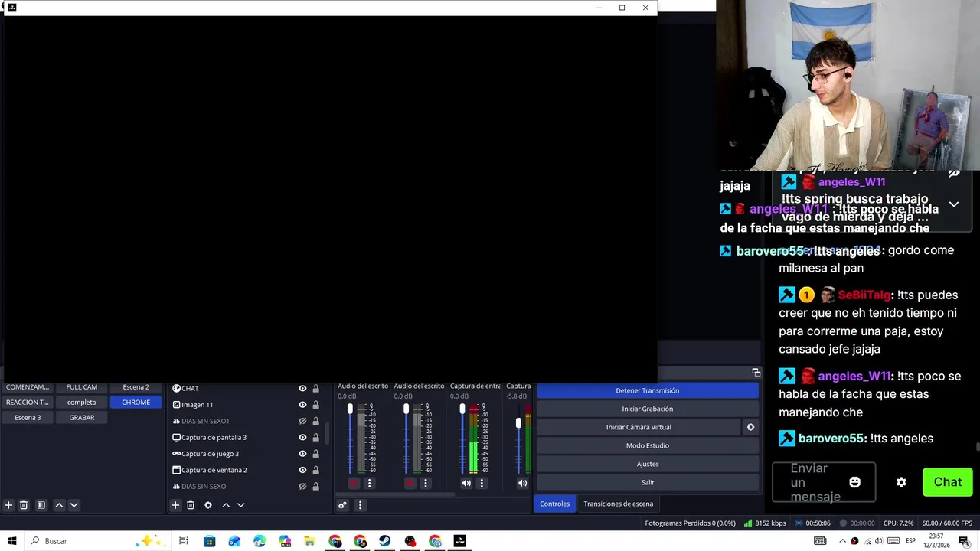Mute the Captura de entrada audio channel
This screenshot has height=551, width=980.
[466, 483]
